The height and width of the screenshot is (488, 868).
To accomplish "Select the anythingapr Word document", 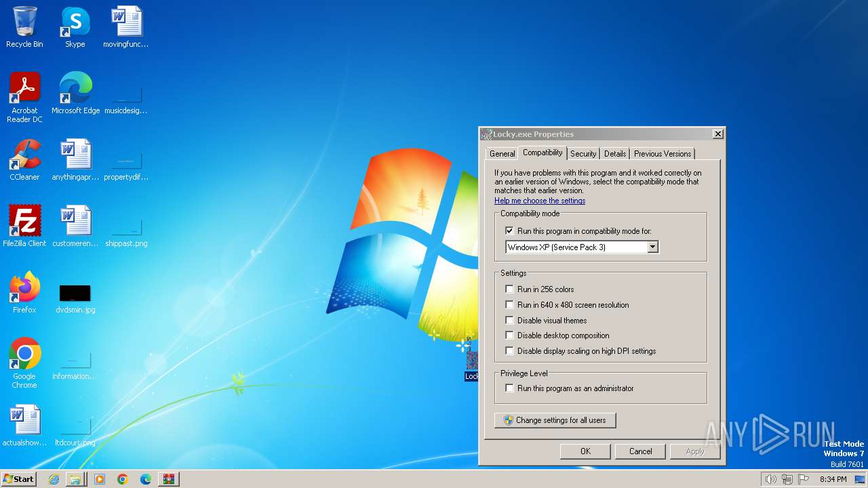I will (x=75, y=160).
